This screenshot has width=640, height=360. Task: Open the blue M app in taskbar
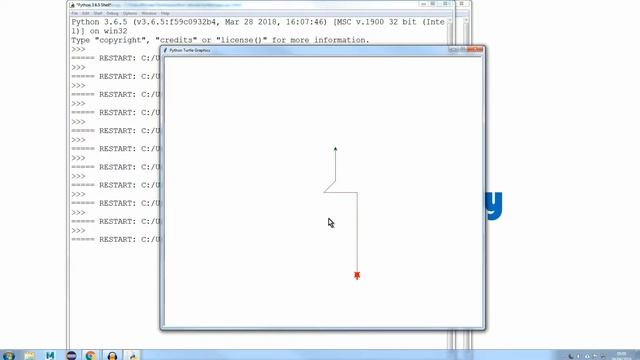tap(50, 356)
